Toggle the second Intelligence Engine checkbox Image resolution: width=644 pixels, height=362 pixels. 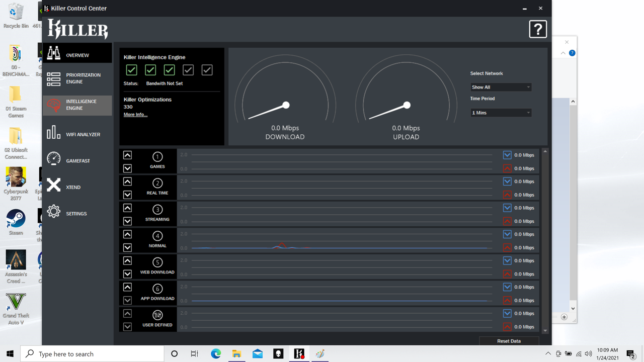[150, 70]
